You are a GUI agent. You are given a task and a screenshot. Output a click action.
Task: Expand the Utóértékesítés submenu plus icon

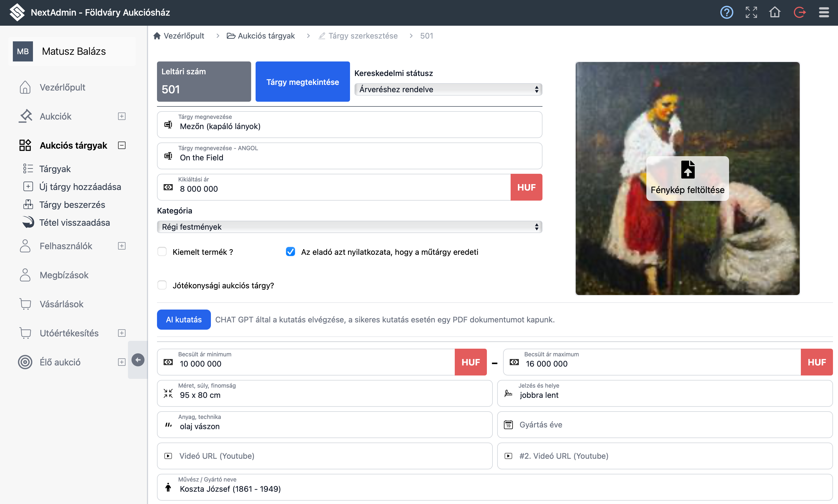122,333
